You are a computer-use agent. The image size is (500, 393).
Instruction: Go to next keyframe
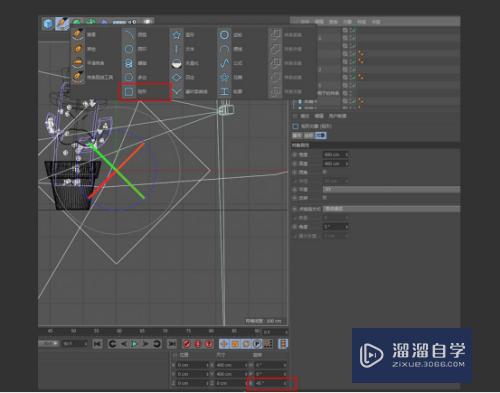(x=157, y=344)
